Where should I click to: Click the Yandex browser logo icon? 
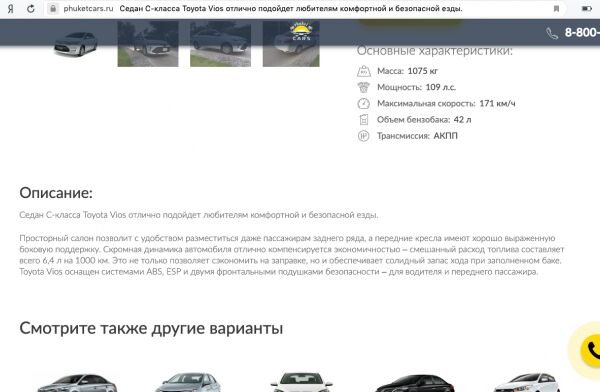tap(10, 8)
